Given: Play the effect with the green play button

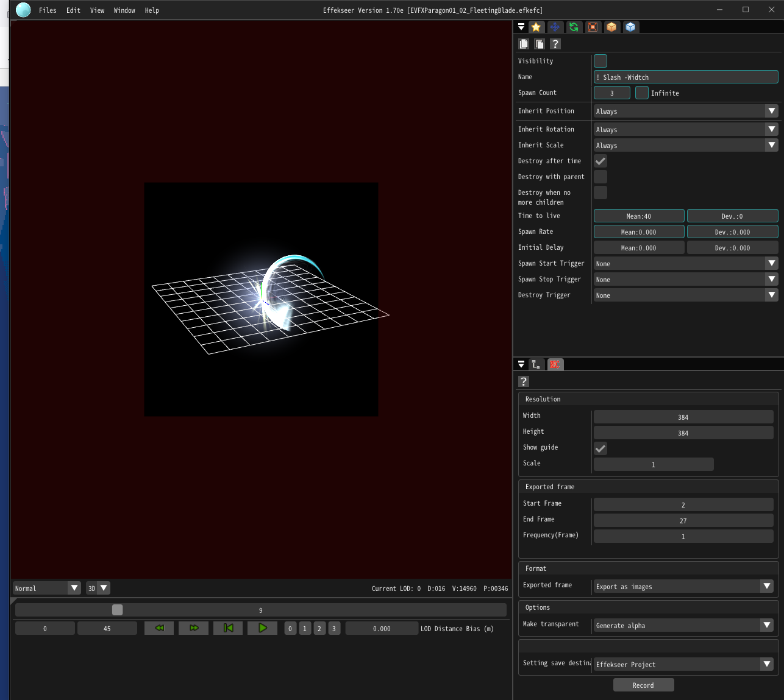Looking at the screenshot, I should 263,628.
